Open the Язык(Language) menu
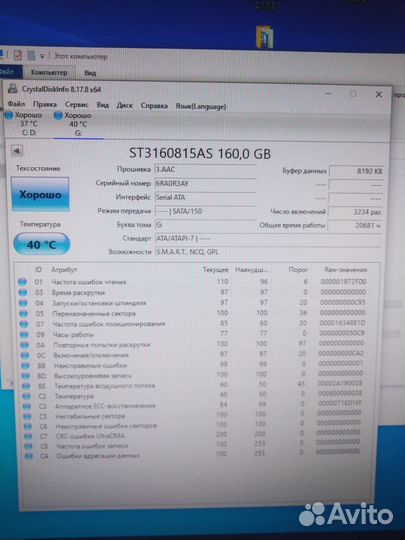Image resolution: width=405 pixels, height=540 pixels. (200, 106)
